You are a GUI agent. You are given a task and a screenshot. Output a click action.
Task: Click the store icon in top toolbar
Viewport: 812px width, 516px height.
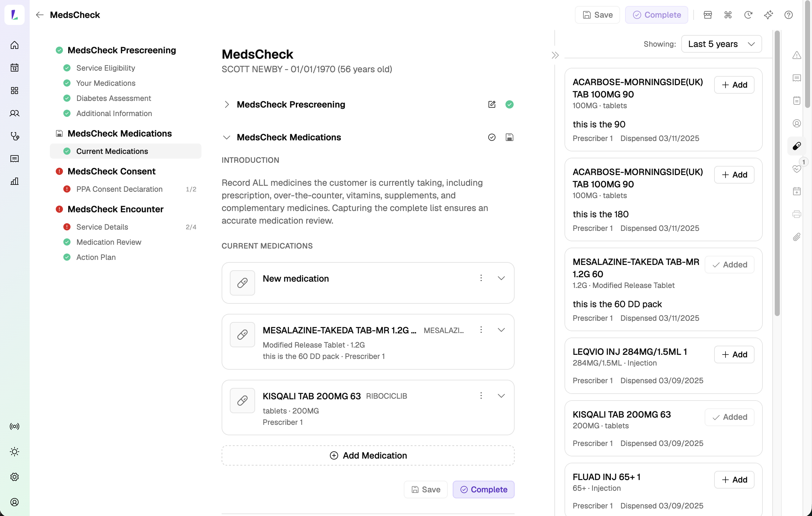pyautogui.click(x=708, y=15)
